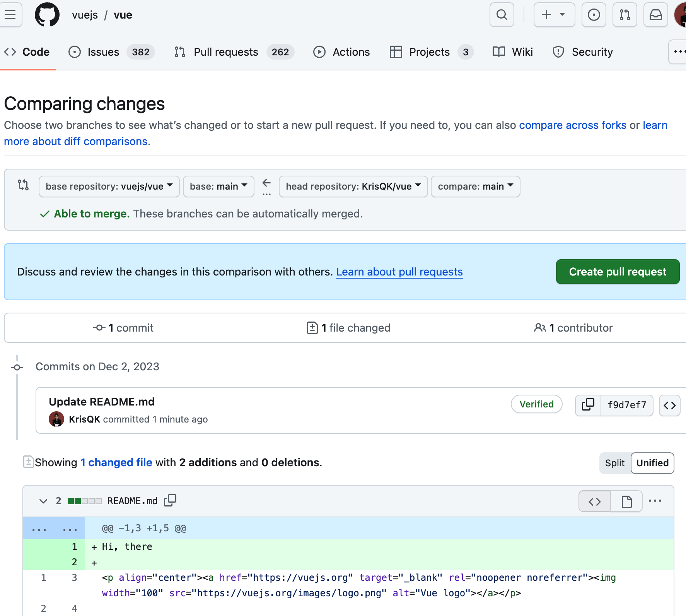Display the rich diff for README.md
Viewport: 686px width, 616px height.
point(626,501)
